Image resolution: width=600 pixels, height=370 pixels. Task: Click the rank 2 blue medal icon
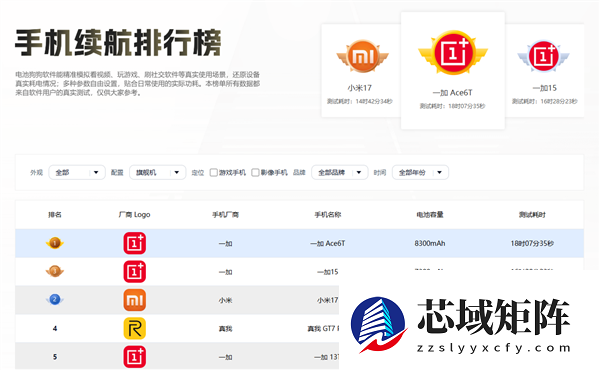[x=55, y=300]
